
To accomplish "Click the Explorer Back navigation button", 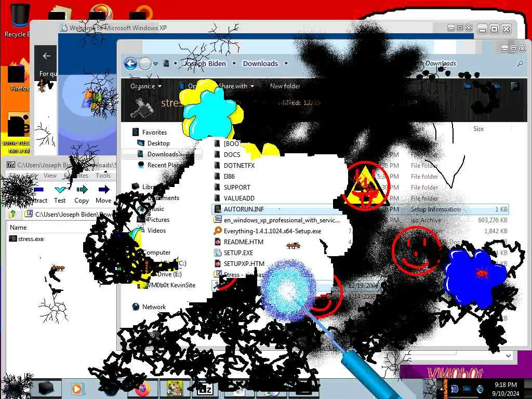I will pyautogui.click(x=130, y=63).
